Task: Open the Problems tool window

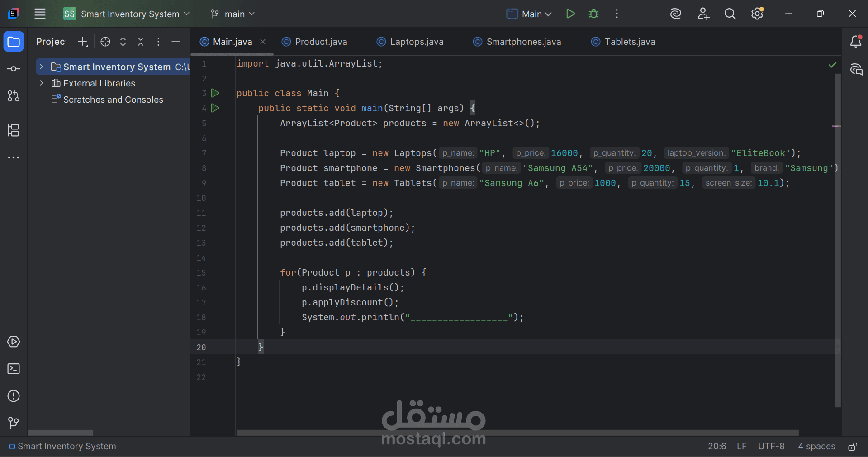Action: [14, 396]
